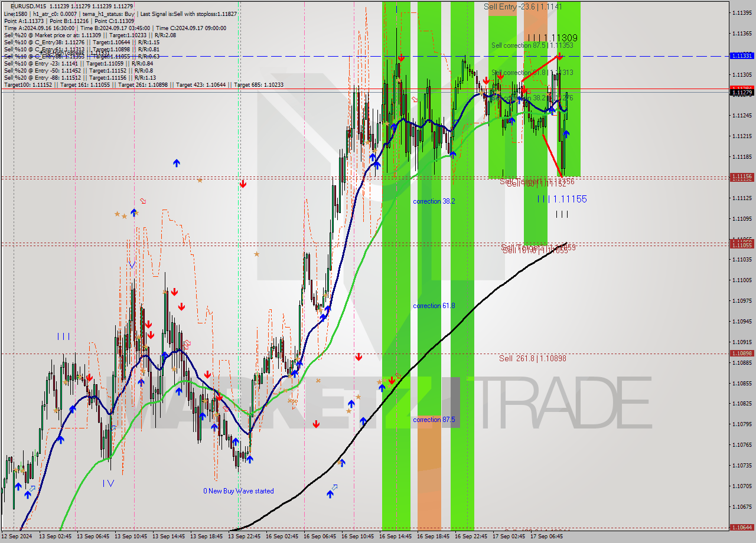Click the red 1.10898 price tag
Image resolution: width=756 pixels, height=543 pixels.
741,354
